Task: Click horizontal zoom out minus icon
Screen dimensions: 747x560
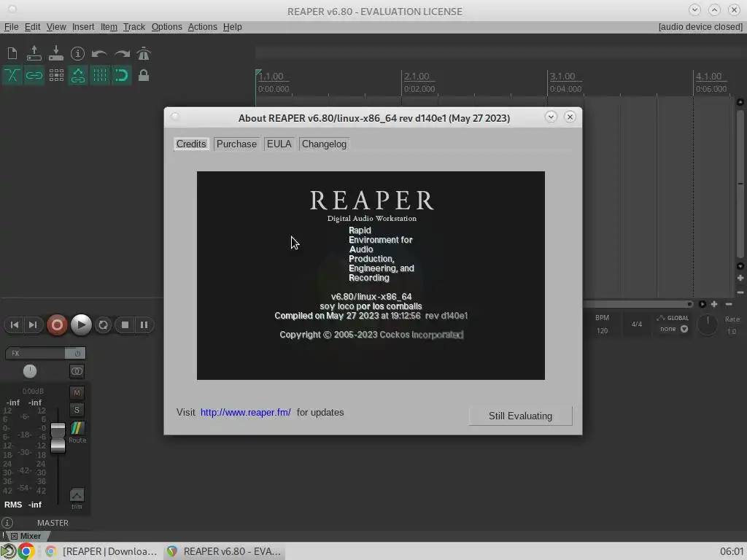Action: (x=729, y=304)
